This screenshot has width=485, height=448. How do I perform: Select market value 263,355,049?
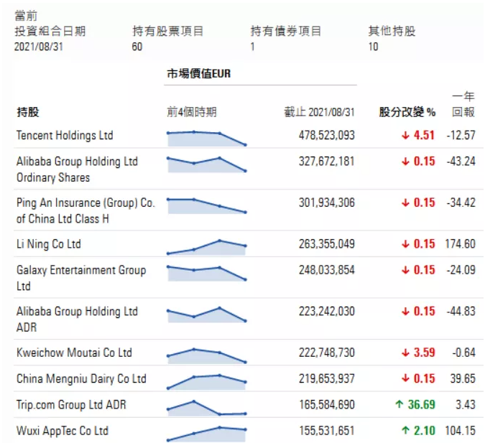click(327, 244)
